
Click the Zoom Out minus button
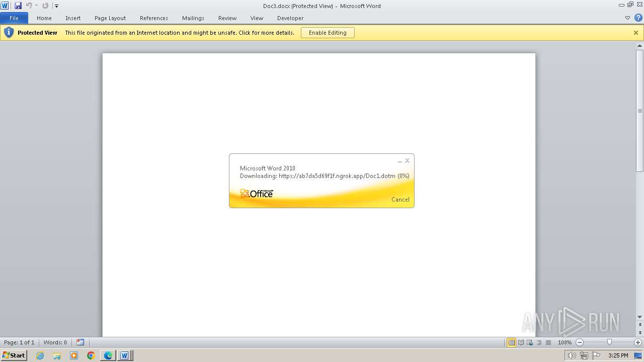(x=579, y=342)
